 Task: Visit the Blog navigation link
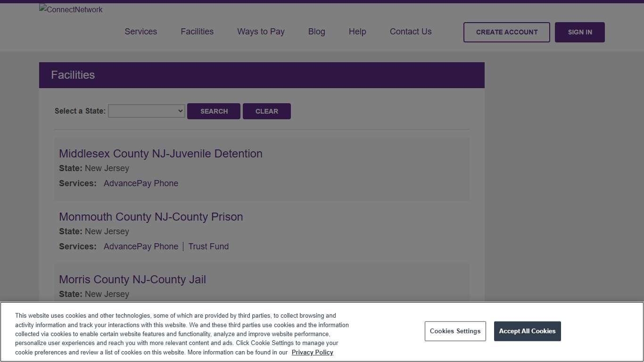(x=316, y=32)
